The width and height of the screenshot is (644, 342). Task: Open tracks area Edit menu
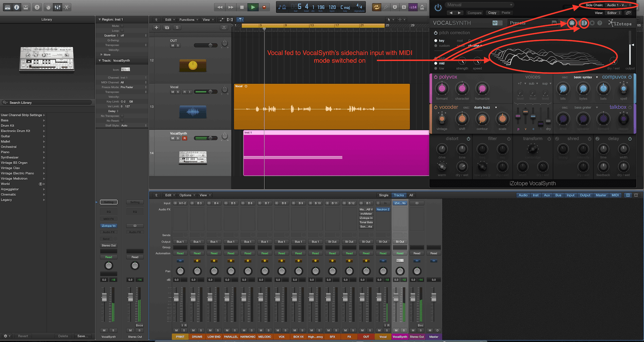click(170, 20)
